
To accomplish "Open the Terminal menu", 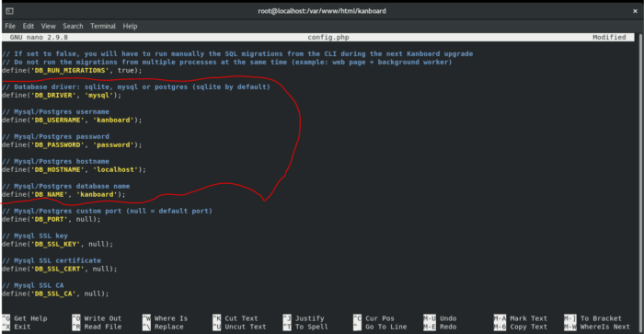I will click(103, 26).
